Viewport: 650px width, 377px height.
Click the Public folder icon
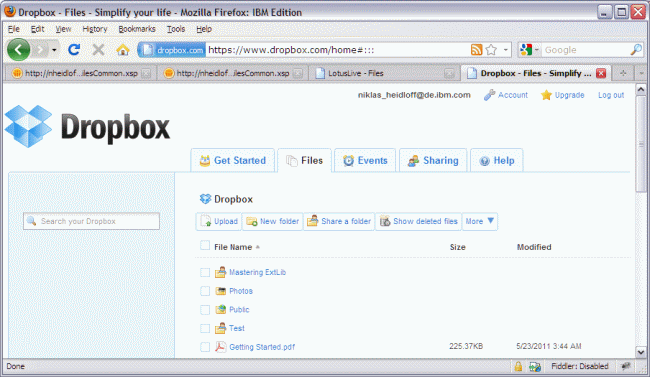click(x=221, y=309)
